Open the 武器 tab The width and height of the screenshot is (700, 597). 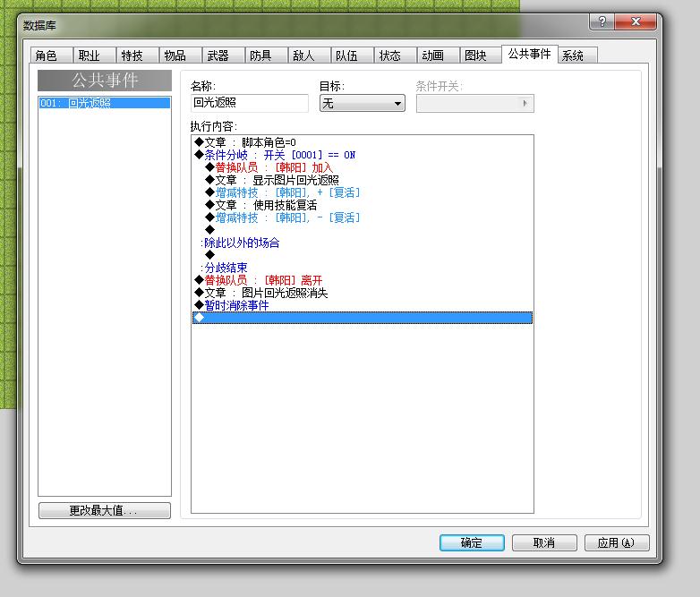223,55
